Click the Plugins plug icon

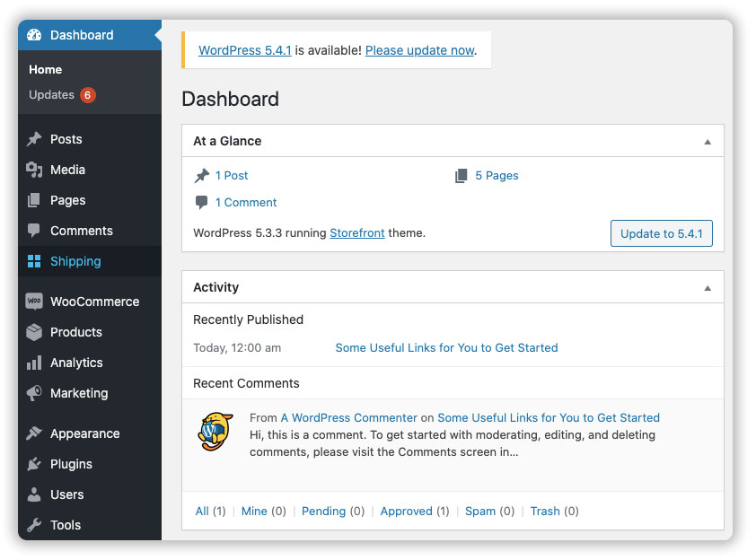[x=34, y=464]
